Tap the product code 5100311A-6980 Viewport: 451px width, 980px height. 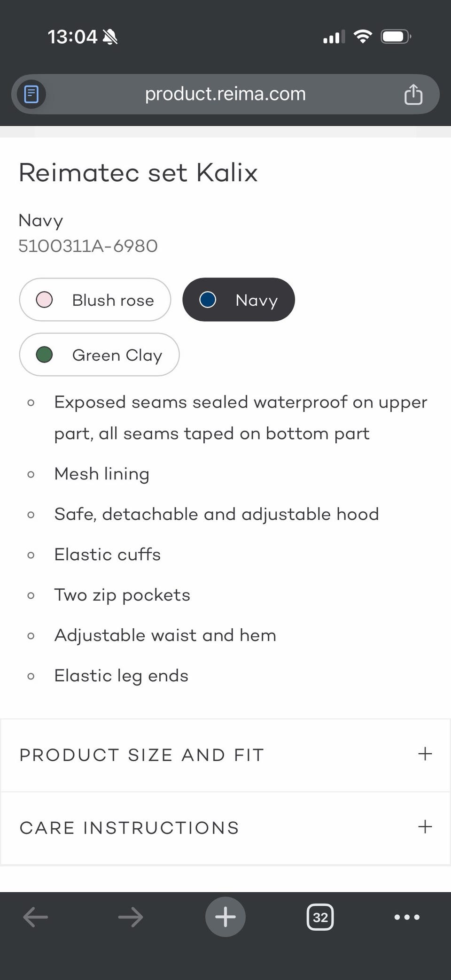point(88,246)
